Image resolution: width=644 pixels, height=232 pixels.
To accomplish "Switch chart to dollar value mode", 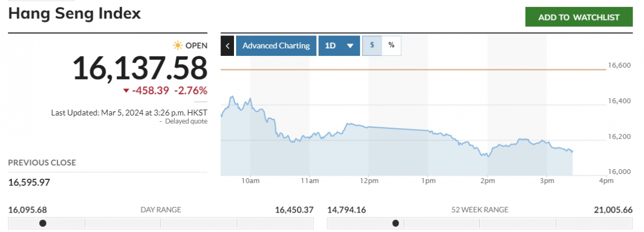I will click(x=372, y=46).
